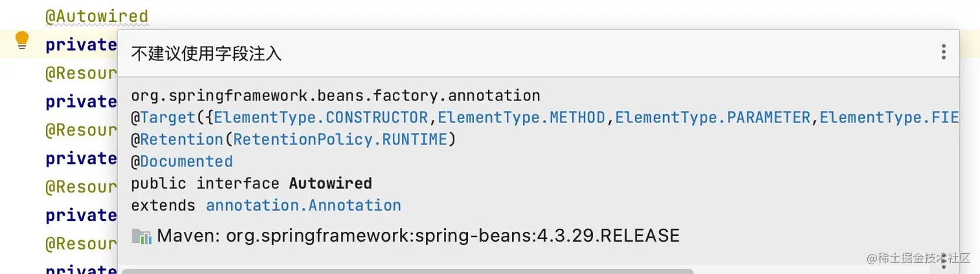Follow the Documented annotation link
The image size is (980, 274).
pos(186,161)
